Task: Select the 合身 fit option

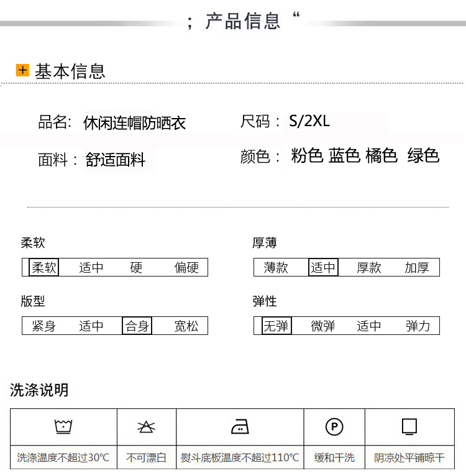Action: click(137, 326)
